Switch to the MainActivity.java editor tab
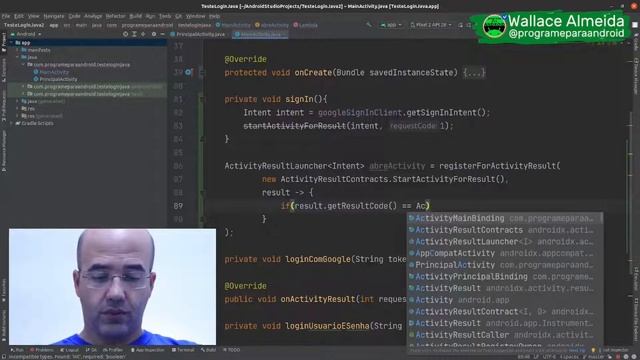 (260, 35)
